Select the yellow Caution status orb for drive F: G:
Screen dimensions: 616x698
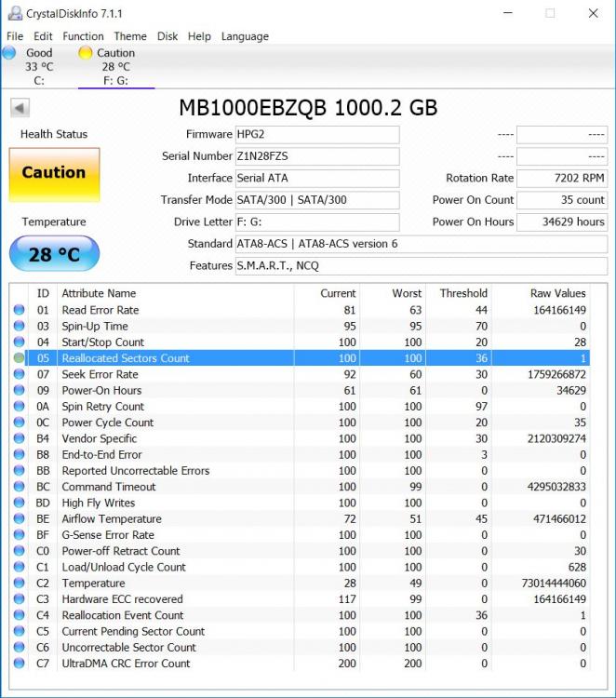(x=85, y=53)
